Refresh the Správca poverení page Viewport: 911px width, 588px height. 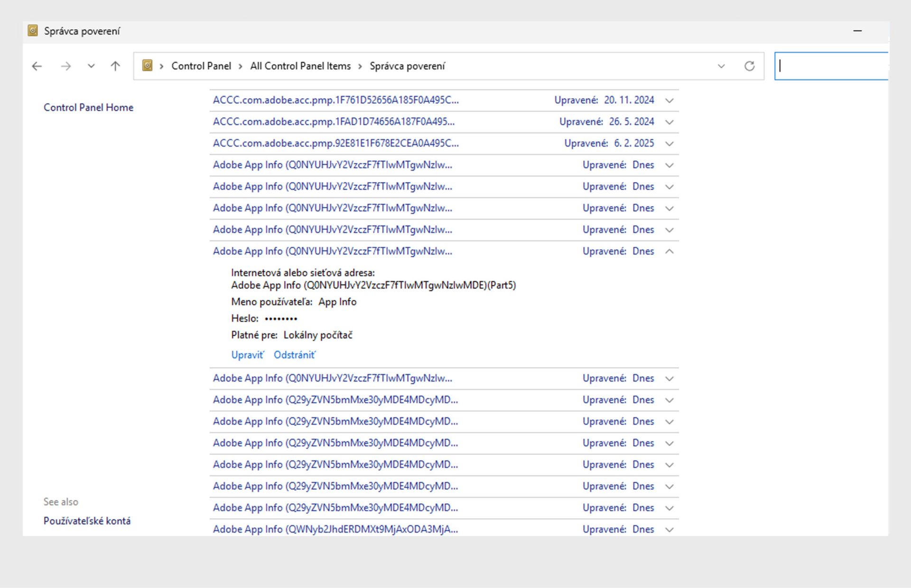[x=749, y=66]
